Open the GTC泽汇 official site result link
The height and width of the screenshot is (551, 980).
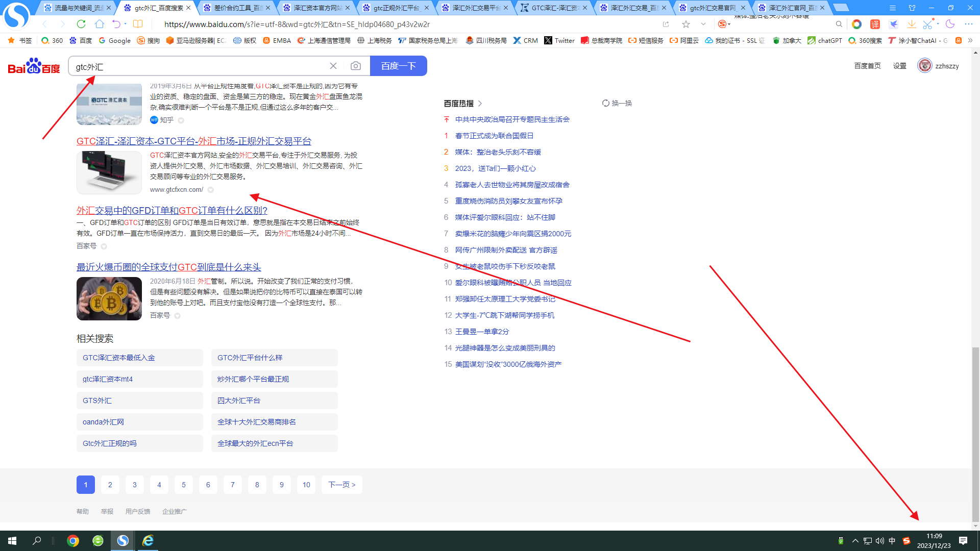pos(194,141)
